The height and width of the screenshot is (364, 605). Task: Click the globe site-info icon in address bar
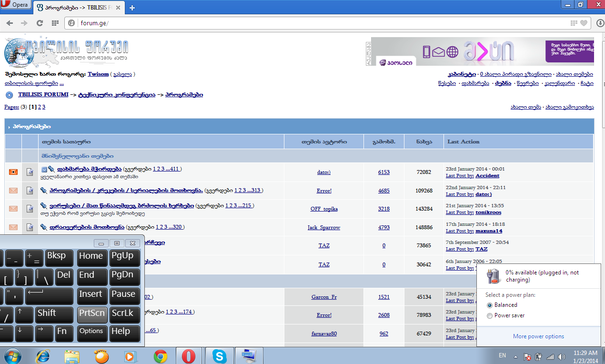pyautogui.click(x=72, y=23)
